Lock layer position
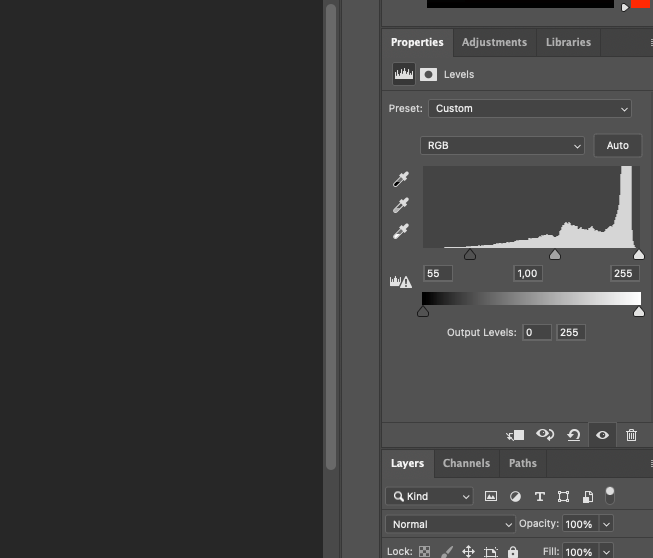This screenshot has height=558, width=653. point(469,551)
